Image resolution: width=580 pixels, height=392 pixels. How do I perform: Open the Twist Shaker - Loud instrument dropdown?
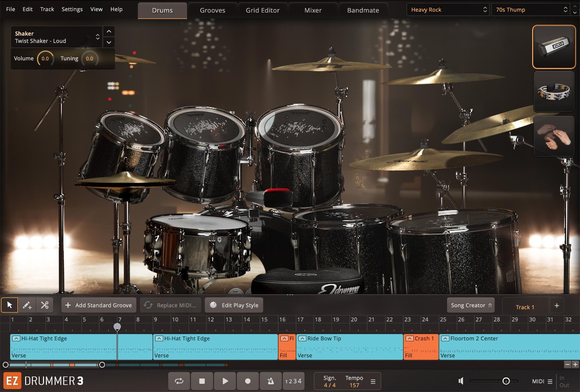tap(57, 37)
